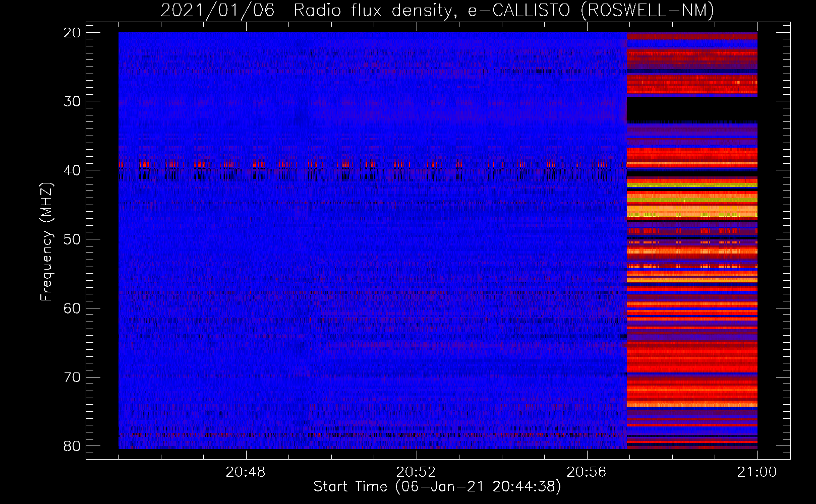This screenshot has height=504, width=816.
Task: Click the plot title 'Radio flux density, e-CALLISTO (ROSWELL-NM)'
Action: pyautogui.click(x=504, y=10)
